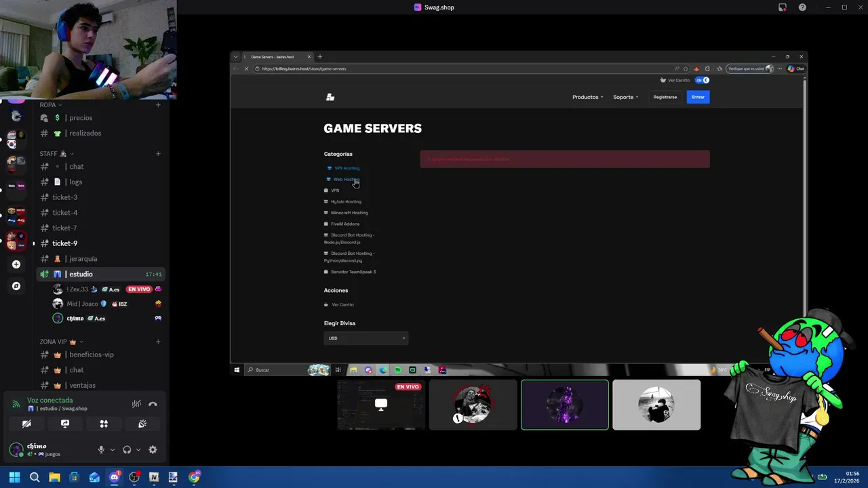Image resolution: width=868 pixels, height=488 pixels.
Task: Open the logs channel
Action: 100,182
